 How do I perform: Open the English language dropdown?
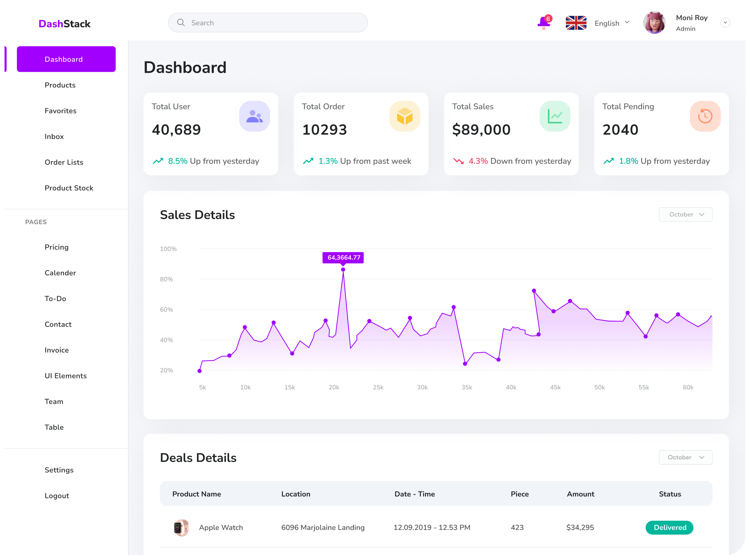(x=612, y=23)
